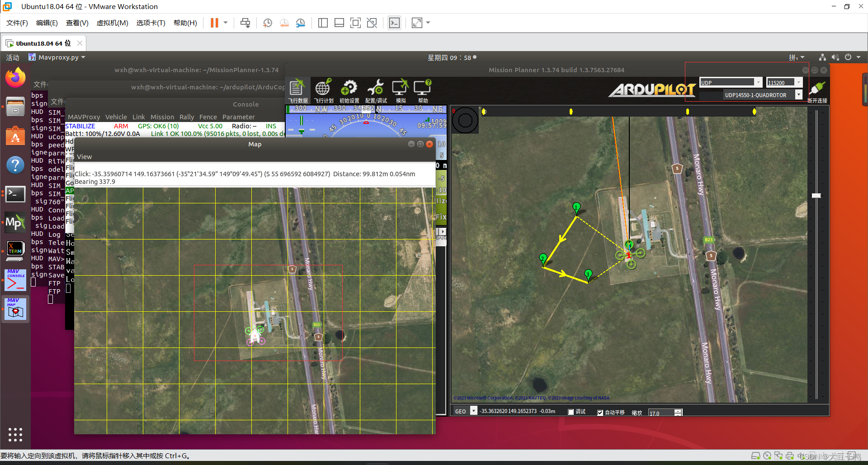Open VMware 帮助(H) menu
868x465 pixels.
click(185, 23)
